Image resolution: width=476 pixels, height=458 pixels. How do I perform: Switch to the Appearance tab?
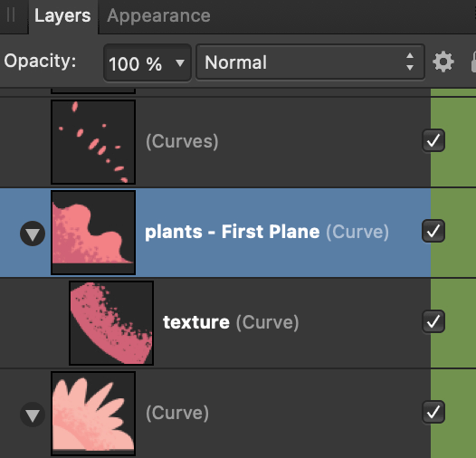pyautogui.click(x=158, y=15)
